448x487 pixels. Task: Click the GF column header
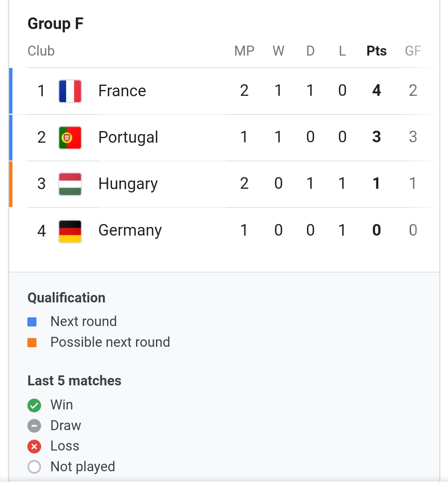pos(413,51)
